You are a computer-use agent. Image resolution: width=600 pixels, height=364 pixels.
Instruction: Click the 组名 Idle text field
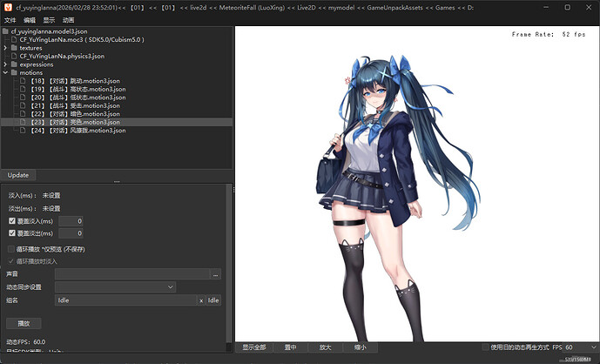tap(125, 300)
